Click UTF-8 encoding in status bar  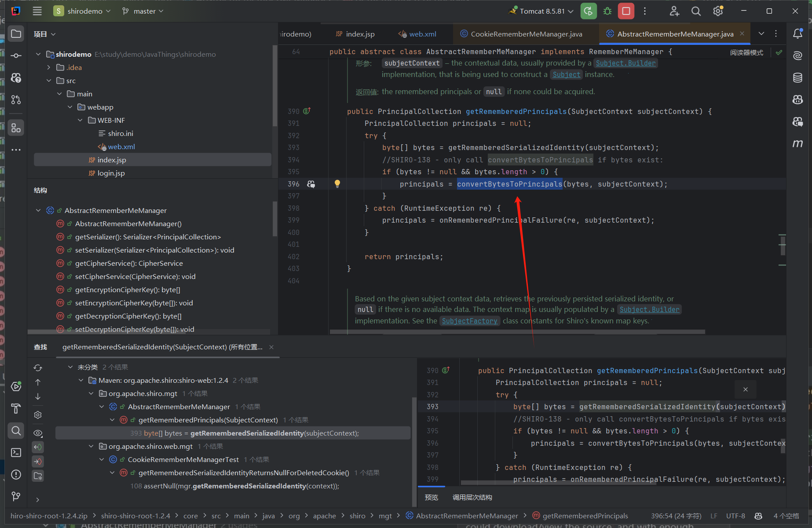[x=735, y=516]
